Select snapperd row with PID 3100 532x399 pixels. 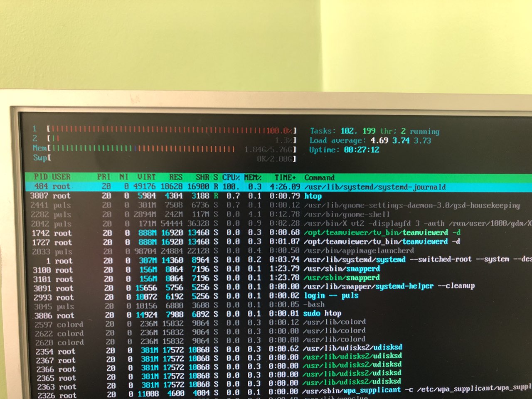[278, 269]
